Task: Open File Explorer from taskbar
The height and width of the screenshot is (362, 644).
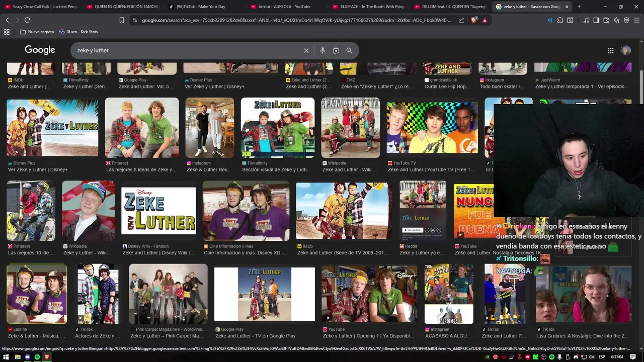Action: coord(17,357)
